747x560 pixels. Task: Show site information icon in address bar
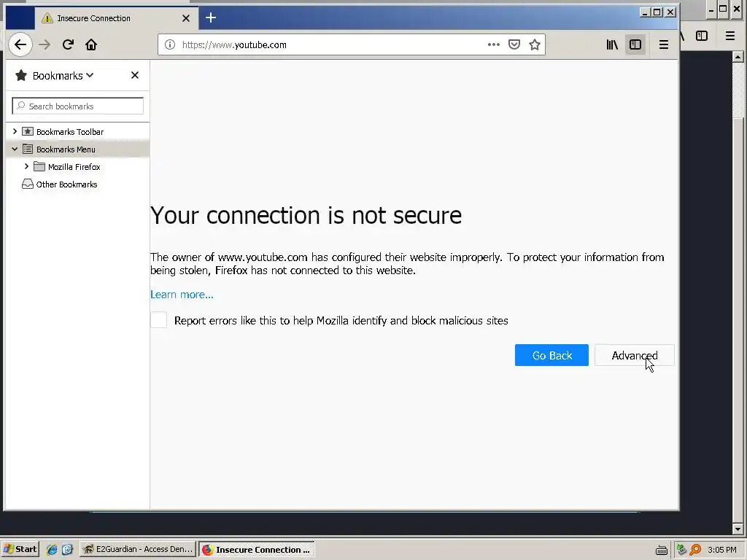click(x=169, y=44)
